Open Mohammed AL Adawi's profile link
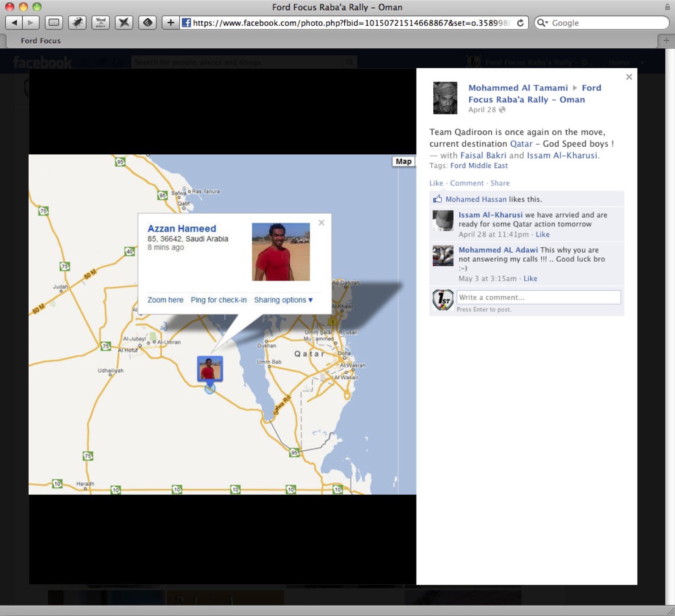 [498, 250]
